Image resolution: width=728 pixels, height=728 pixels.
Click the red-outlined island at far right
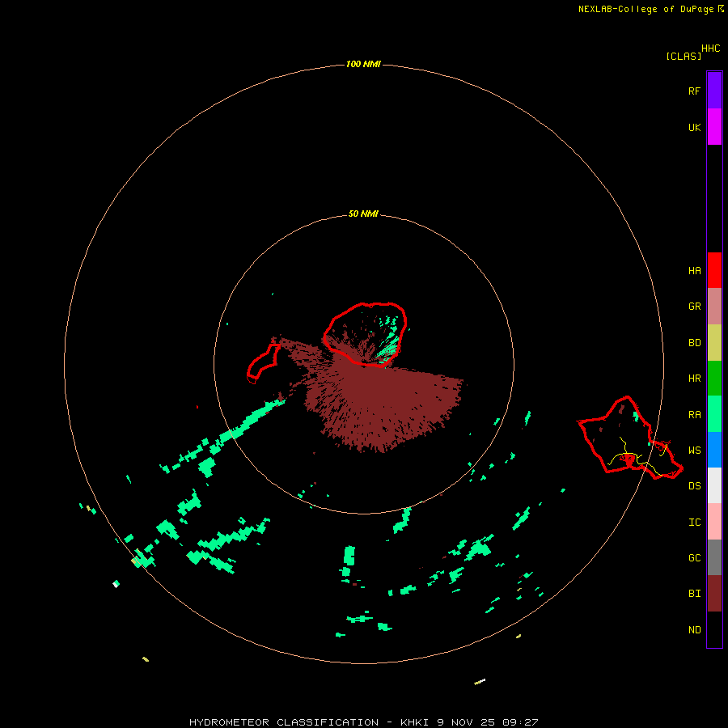point(629,438)
